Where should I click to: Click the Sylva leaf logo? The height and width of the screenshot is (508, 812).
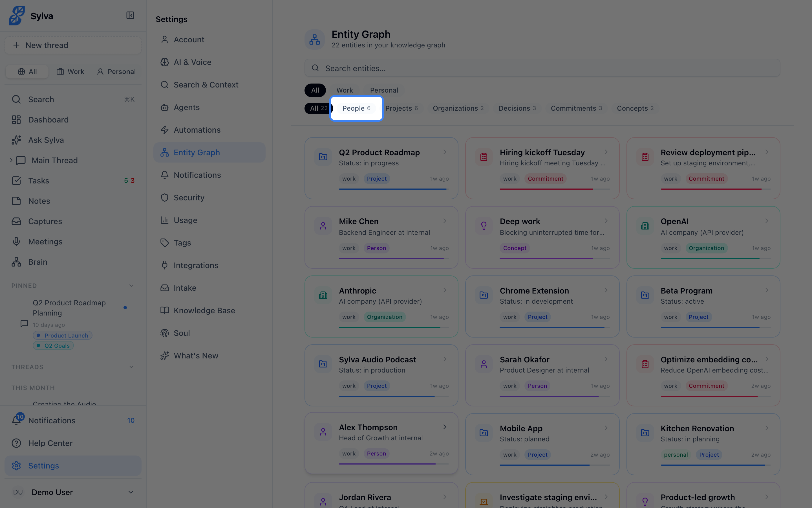pyautogui.click(x=17, y=16)
